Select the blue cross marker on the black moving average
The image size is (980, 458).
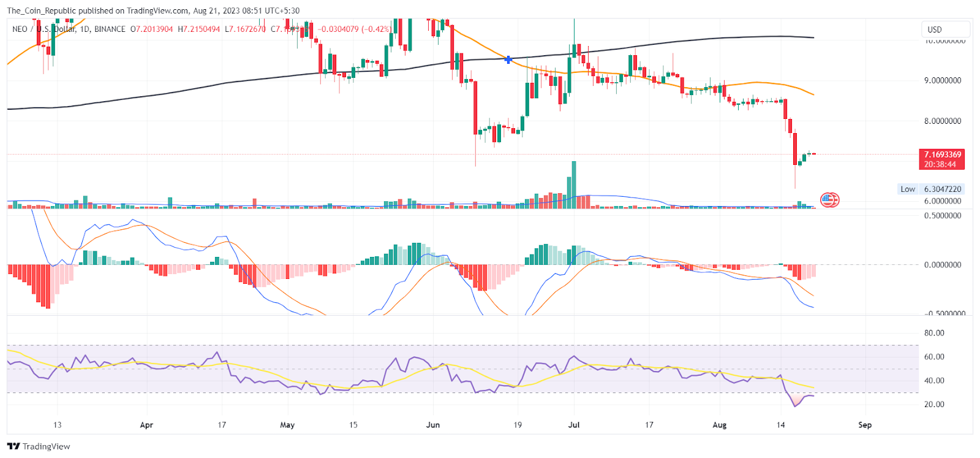[508, 59]
